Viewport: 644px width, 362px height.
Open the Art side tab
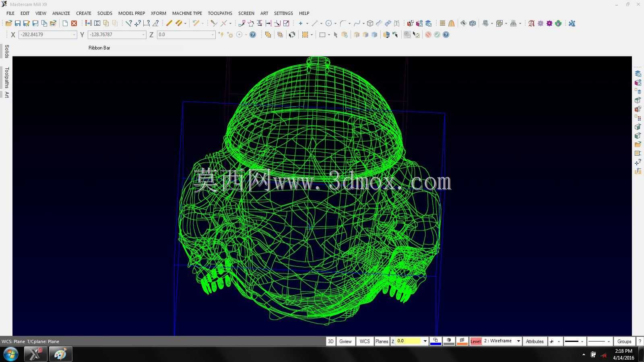click(x=6, y=95)
